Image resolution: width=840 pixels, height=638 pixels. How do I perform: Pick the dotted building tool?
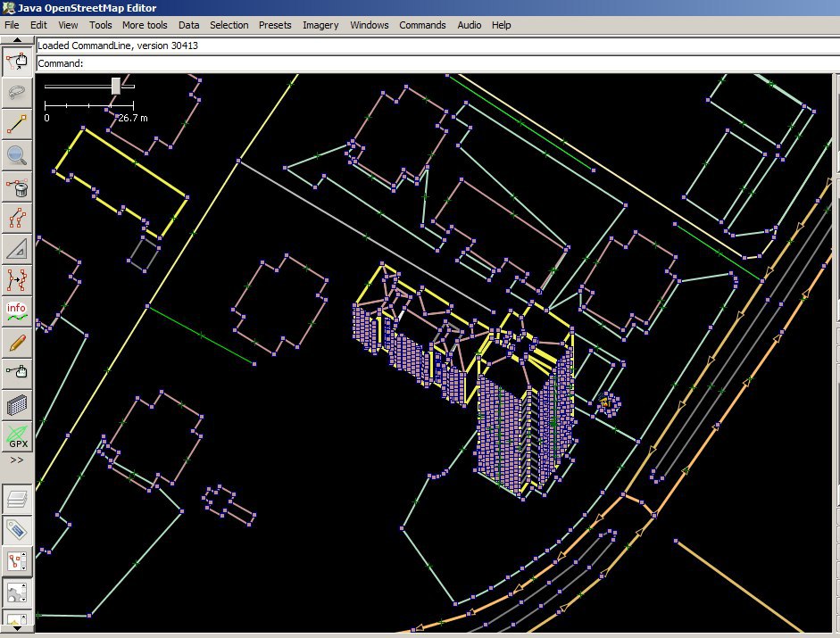17,405
